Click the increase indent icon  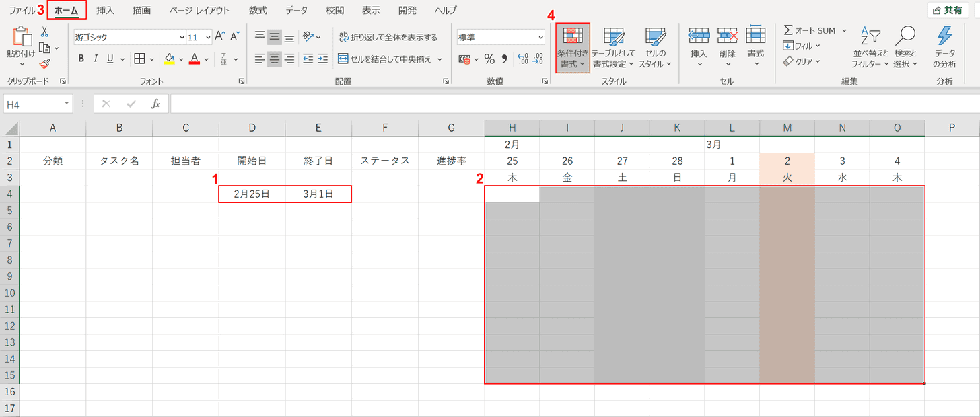point(322,59)
